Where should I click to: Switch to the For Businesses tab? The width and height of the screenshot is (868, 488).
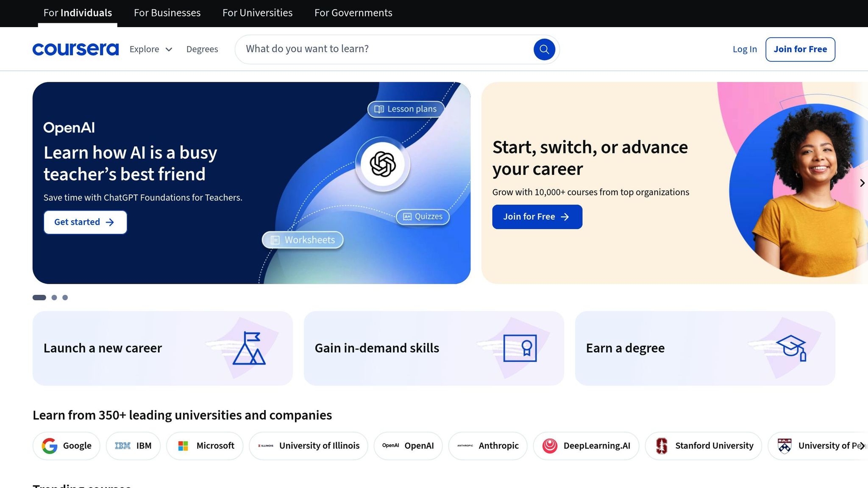[167, 13]
